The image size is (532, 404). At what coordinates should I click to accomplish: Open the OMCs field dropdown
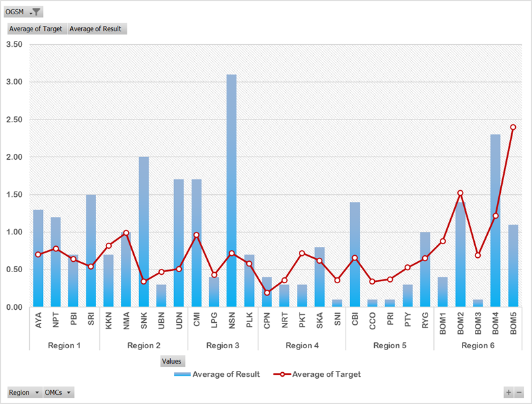click(58, 392)
